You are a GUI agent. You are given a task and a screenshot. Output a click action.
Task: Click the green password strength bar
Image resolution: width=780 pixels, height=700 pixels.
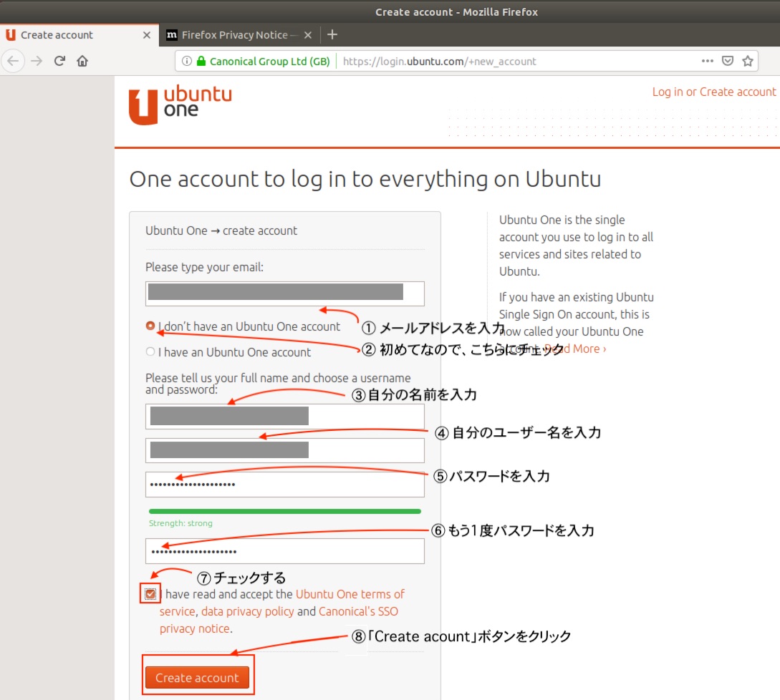tap(285, 511)
